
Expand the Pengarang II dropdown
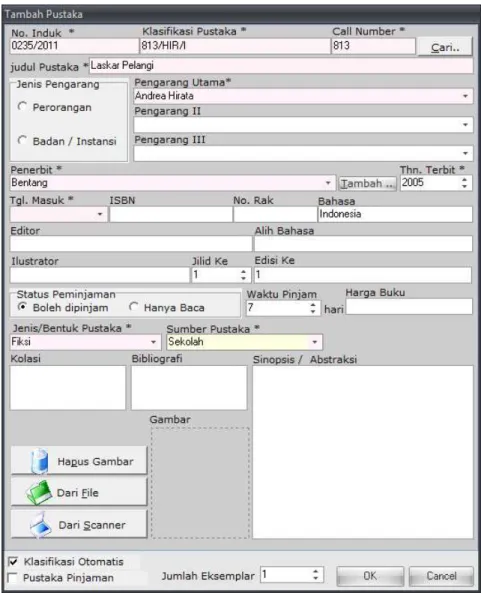click(x=465, y=125)
